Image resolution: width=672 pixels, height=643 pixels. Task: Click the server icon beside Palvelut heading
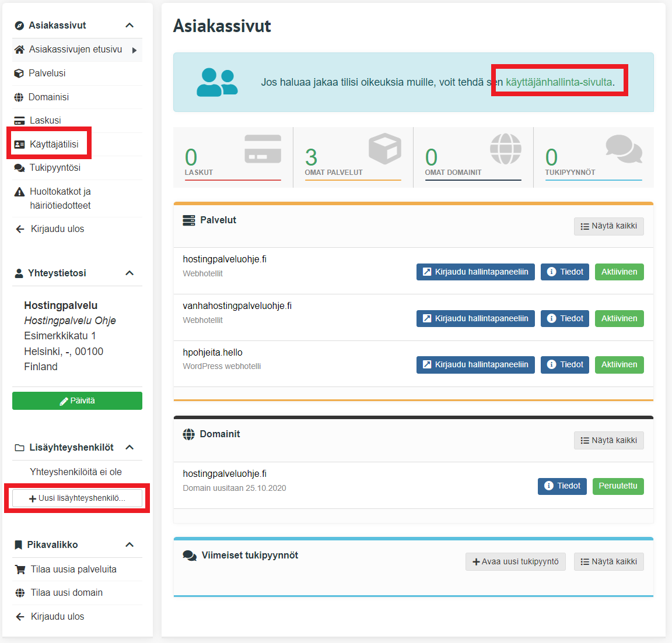click(x=189, y=220)
